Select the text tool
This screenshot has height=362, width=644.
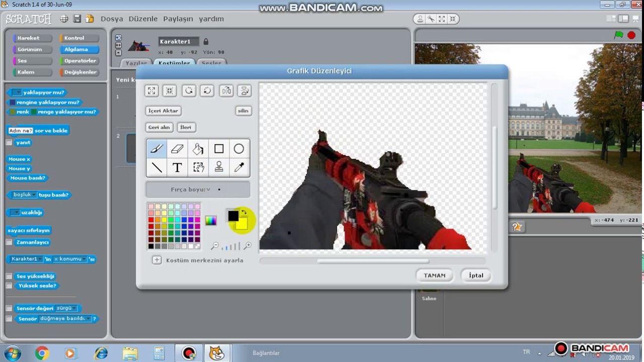(x=177, y=167)
